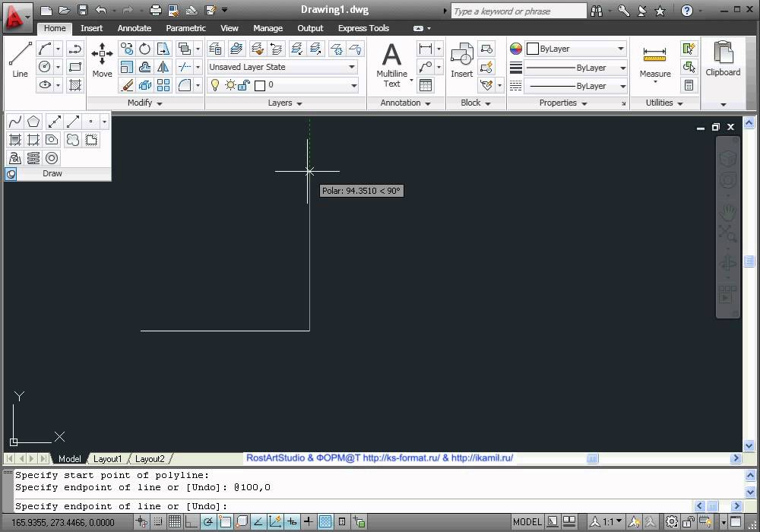Image resolution: width=760 pixels, height=532 pixels.
Task: Select the Hatch tool
Action: (x=75, y=85)
